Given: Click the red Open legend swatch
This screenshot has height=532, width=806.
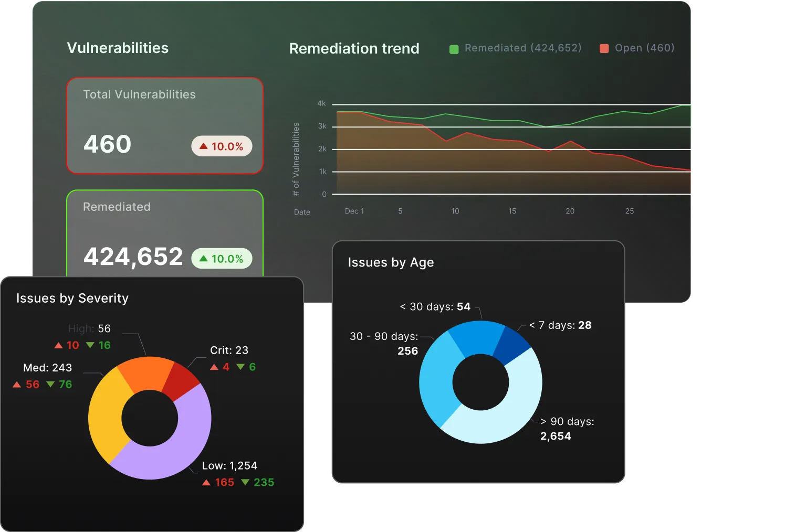Looking at the screenshot, I should tap(605, 48).
